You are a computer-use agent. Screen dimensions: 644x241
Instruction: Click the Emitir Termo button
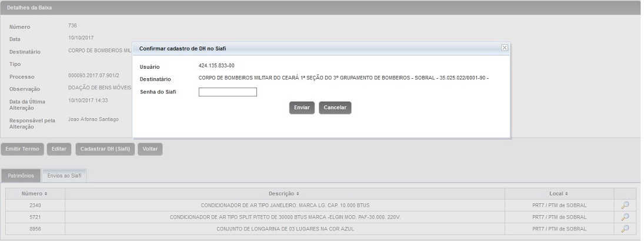click(x=22, y=149)
